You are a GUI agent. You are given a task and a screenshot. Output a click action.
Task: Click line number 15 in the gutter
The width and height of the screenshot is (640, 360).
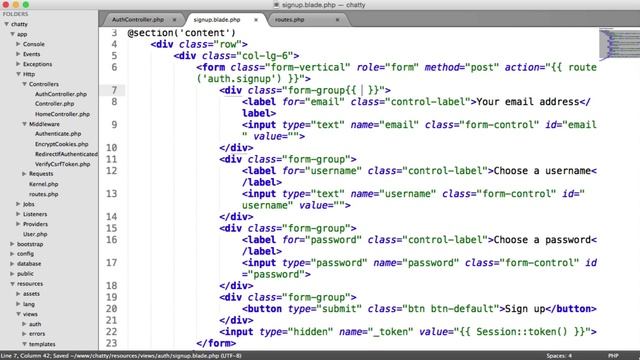(x=111, y=228)
